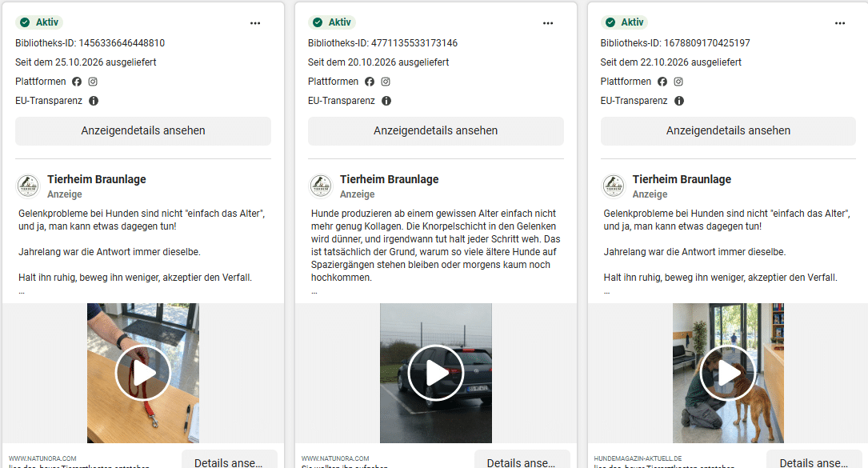Click the EU-Transparenz info icon on ad 4771135533173146

pyautogui.click(x=386, y=101)
